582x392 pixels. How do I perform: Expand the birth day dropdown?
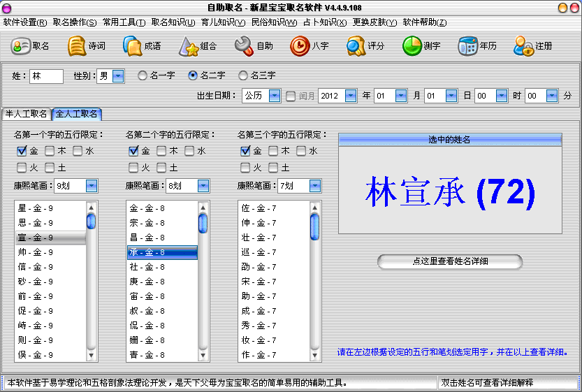pyautogui.click(x=451, y=96)
